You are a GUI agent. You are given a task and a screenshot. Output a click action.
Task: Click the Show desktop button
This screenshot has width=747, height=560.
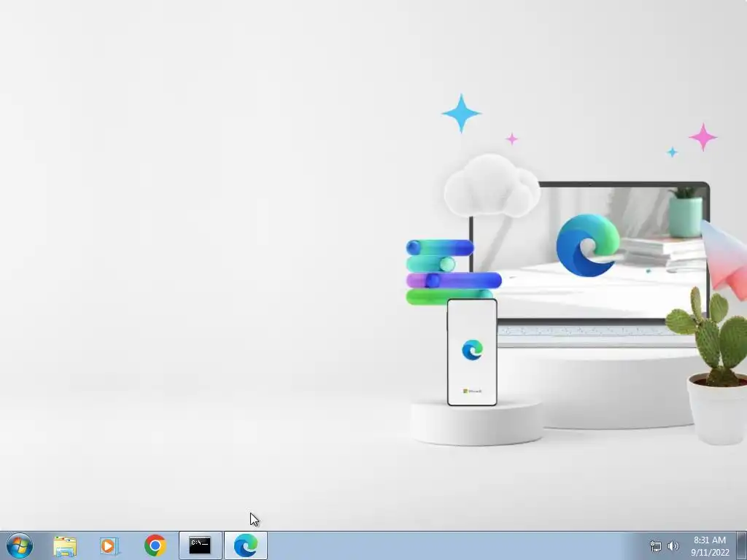tap(742, 545)
